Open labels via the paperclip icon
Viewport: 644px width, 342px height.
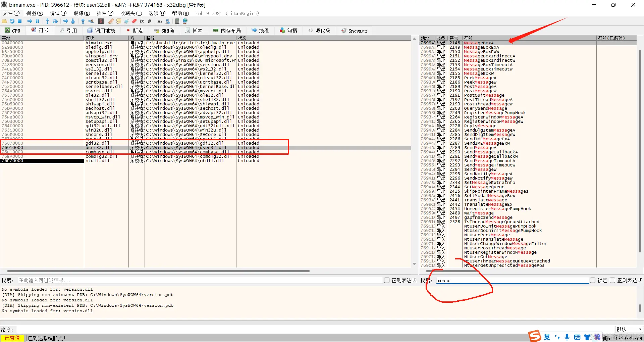[126, 21]
